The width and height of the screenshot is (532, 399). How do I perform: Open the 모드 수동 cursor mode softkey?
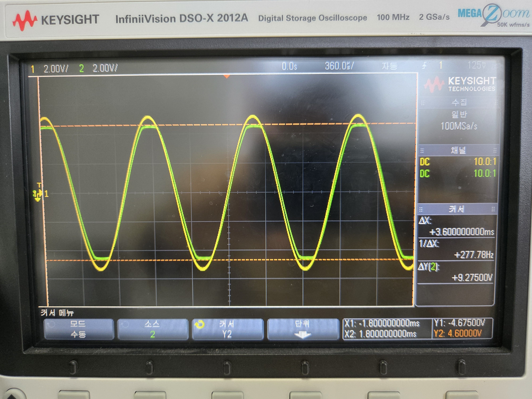click(x=78, y=329)
